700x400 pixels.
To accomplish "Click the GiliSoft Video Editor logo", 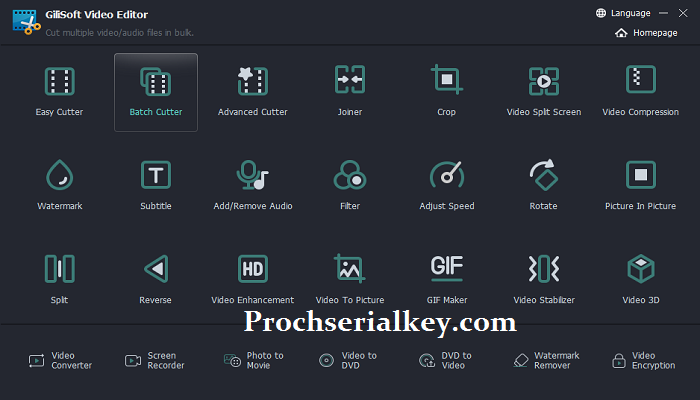I will click(x=26, y=22).
